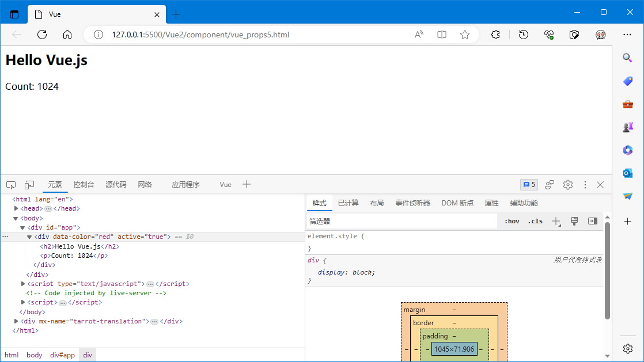Switch to the 属性 tab
This screenshot has width=644, height=362.
coord(491,203)
